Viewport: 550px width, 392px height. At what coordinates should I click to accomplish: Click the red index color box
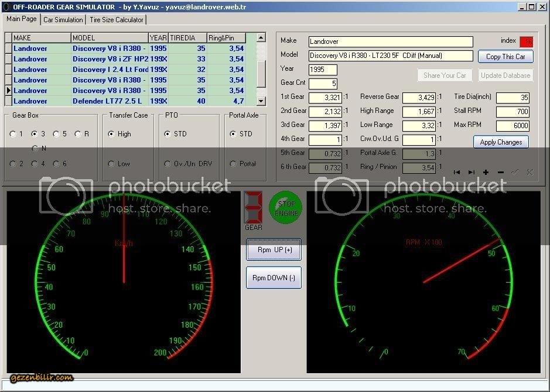pos(526,42)
